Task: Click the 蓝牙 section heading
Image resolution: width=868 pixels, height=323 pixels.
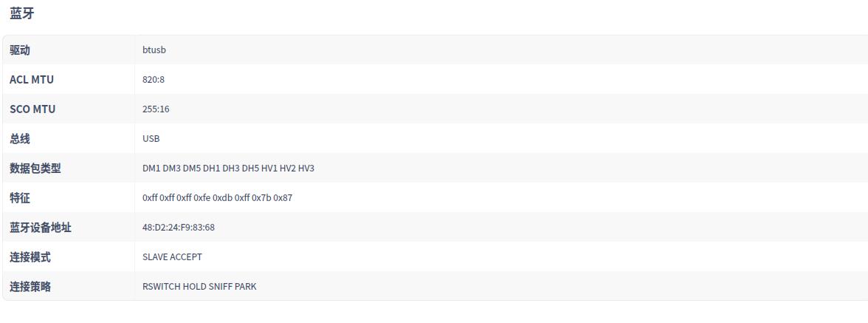Action: click(x=21, y=13)
